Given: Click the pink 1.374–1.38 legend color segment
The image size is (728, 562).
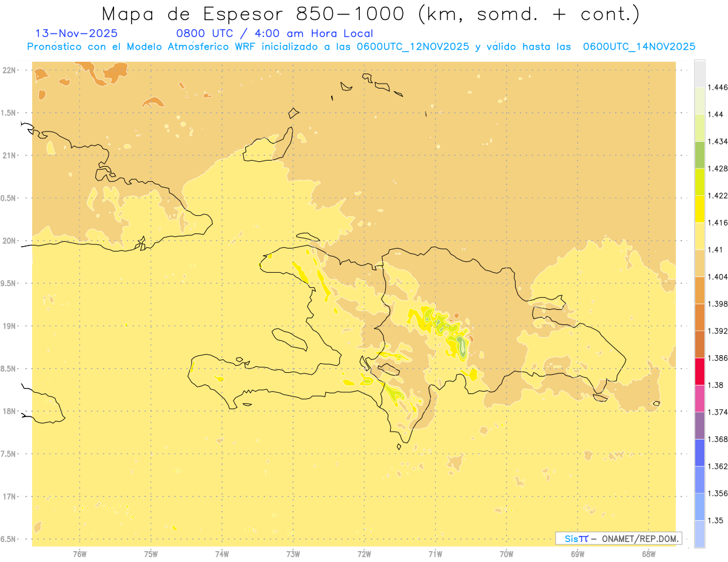Looking at the screenshot, I should [699, 398].
